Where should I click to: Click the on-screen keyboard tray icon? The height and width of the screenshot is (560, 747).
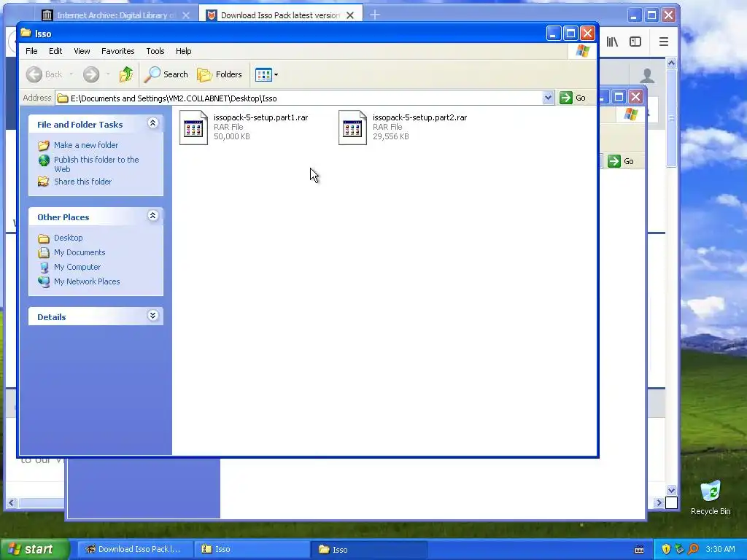coord(639,550)
